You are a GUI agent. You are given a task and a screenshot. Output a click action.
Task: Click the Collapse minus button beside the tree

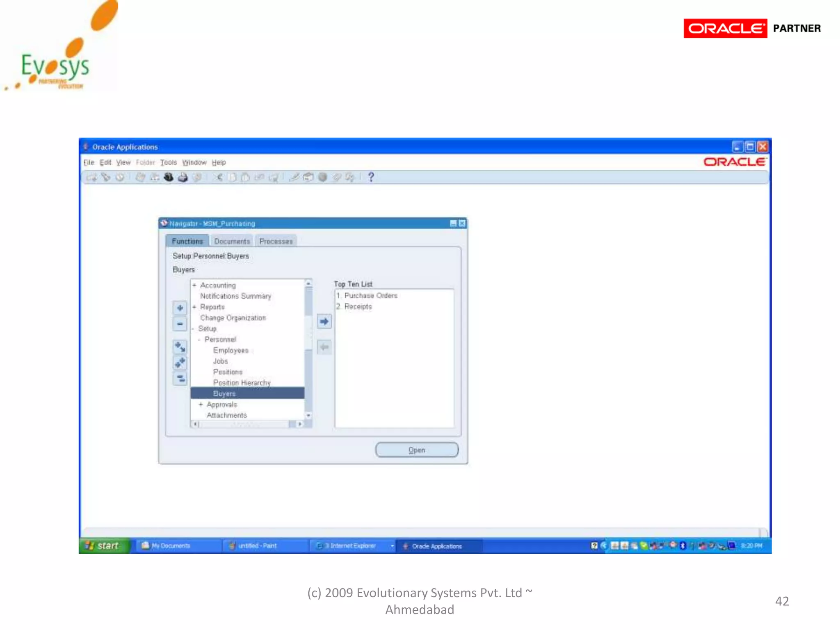tap(180, 324)
